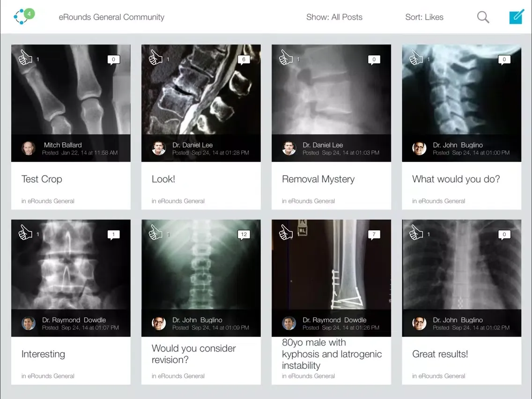
Task: Open comments bubble on Look! post
Action: (x=244, y=59)
